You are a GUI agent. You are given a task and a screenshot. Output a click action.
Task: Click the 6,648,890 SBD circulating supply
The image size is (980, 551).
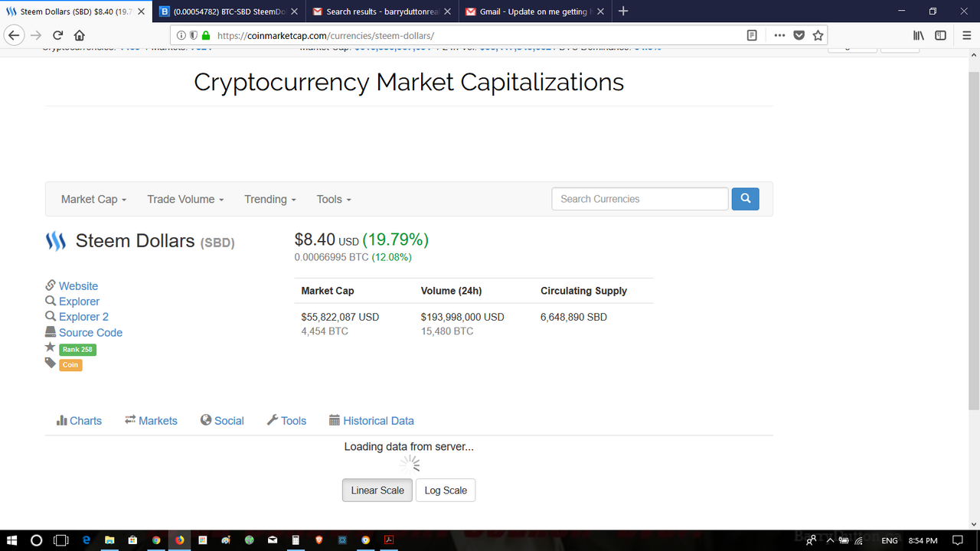click(573, 317)
